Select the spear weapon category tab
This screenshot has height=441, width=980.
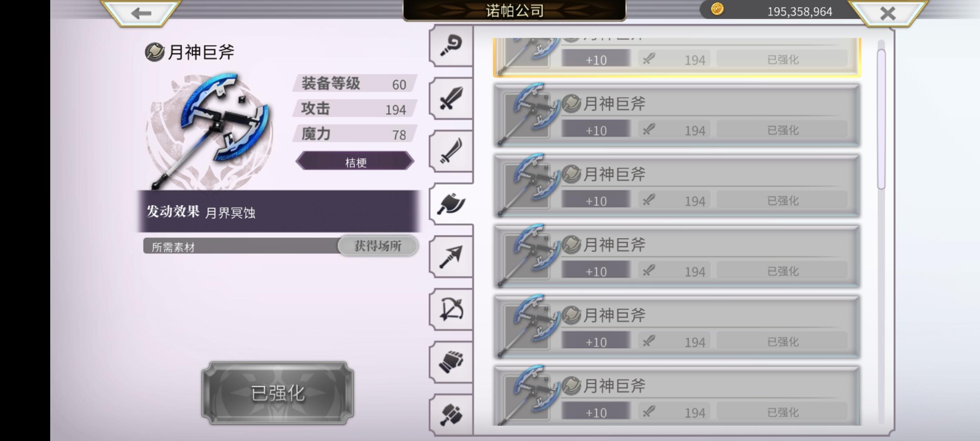pos(451,256)
